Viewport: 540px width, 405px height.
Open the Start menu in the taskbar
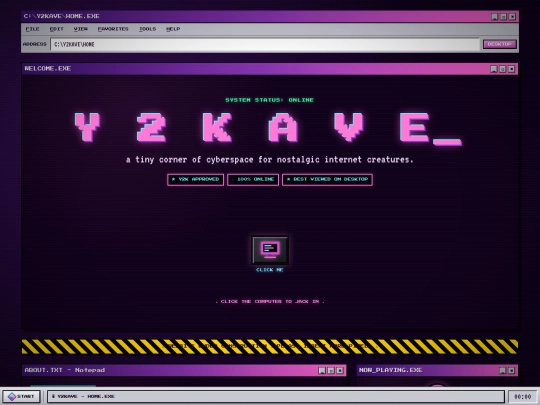21,396
